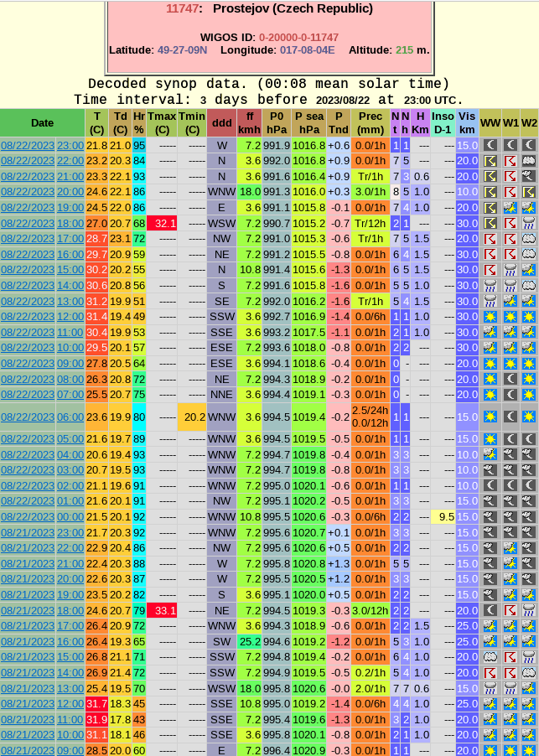Screen dimensions: 539x756
Task: Click the WW moon icon for 08/22/2023 23:00
Action: click(490, 145)
